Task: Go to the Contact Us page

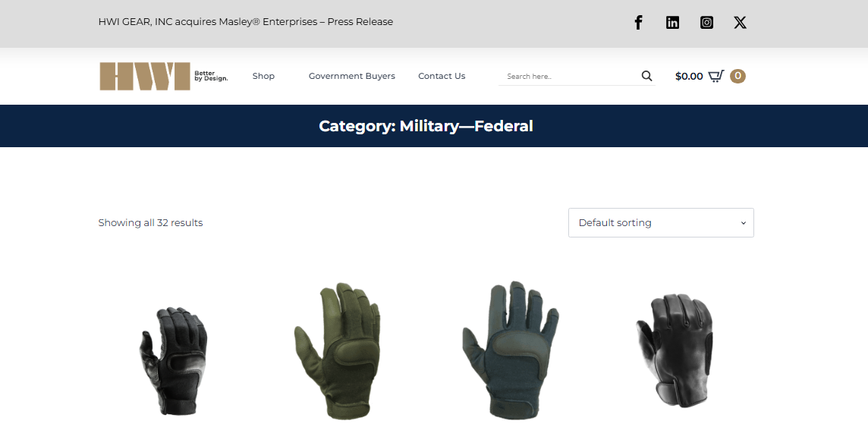Action: tap(442, 77)
